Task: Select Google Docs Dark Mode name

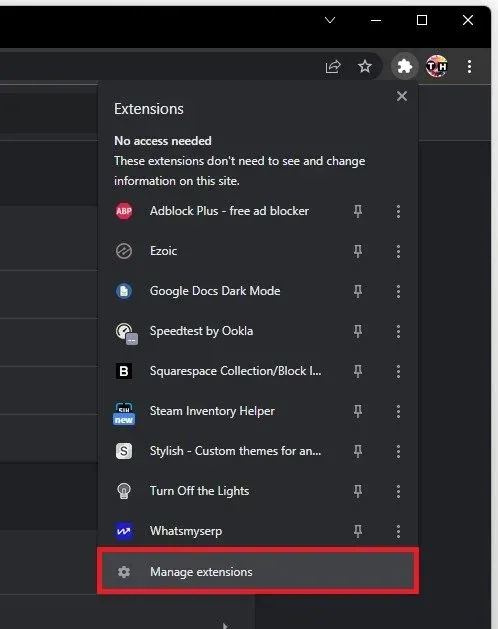Action: 215,291
